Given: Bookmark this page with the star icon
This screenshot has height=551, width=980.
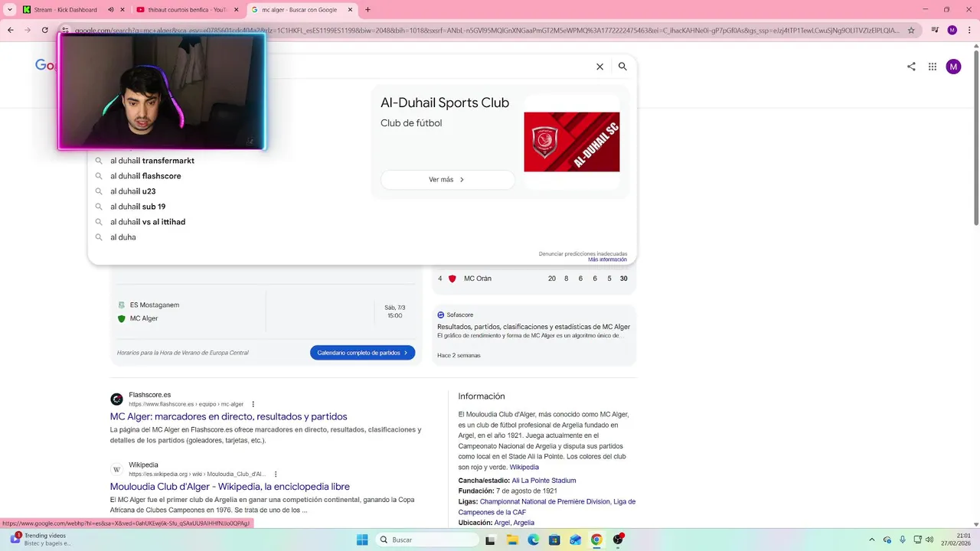Looking at the screenshot, I should pos(911,31).
